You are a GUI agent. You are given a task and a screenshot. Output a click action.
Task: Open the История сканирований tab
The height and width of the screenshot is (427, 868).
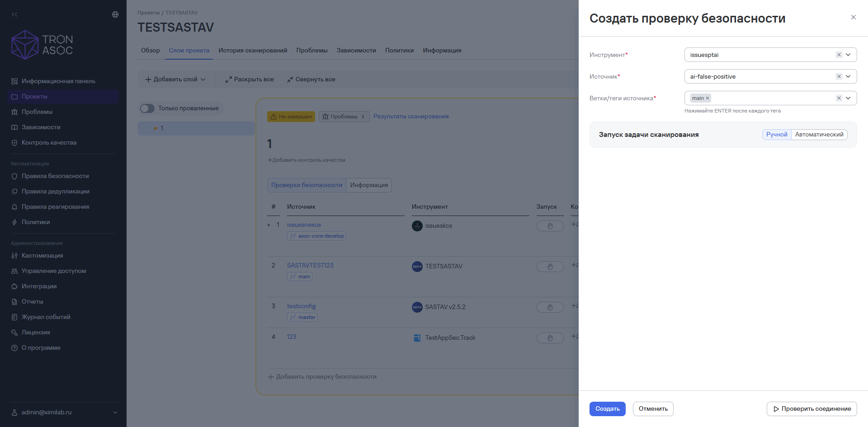[253, 50]
